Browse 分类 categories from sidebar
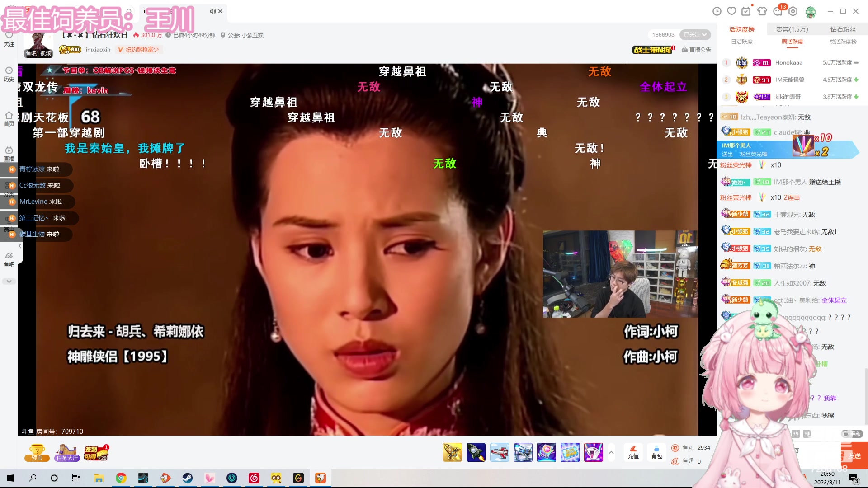Viewport: 868px width, 488px height. tap(9, 189)
